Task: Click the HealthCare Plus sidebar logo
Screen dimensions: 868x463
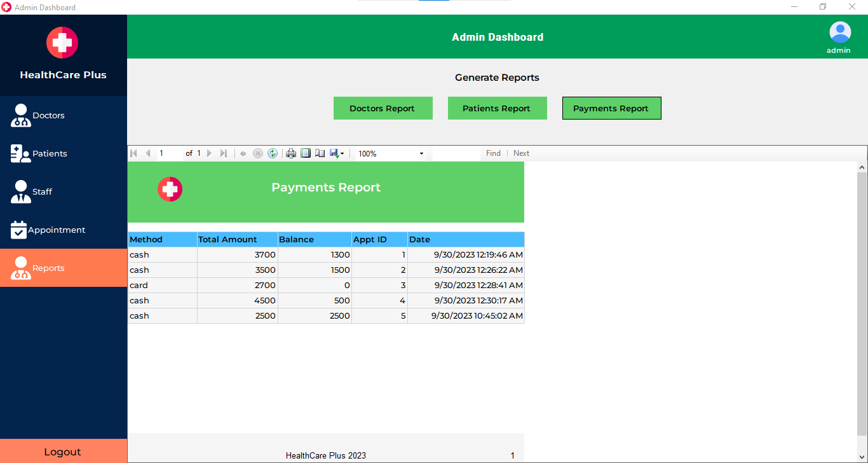Action: point(62,43)
